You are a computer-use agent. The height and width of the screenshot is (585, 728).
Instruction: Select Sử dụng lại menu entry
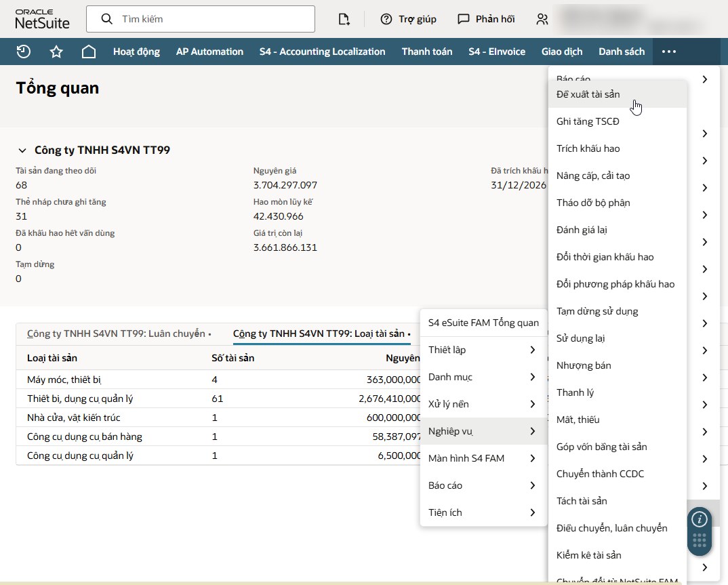[617, 338]
